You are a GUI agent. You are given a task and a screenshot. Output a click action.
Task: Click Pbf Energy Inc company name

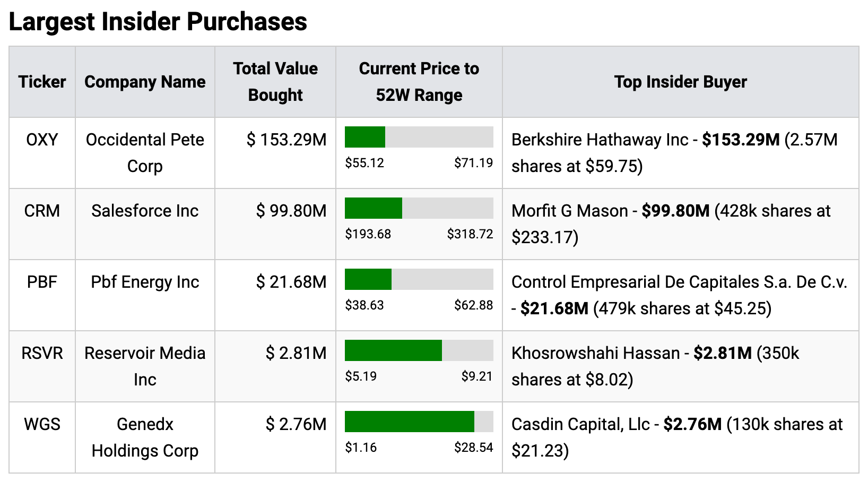(x=145, y=282)
